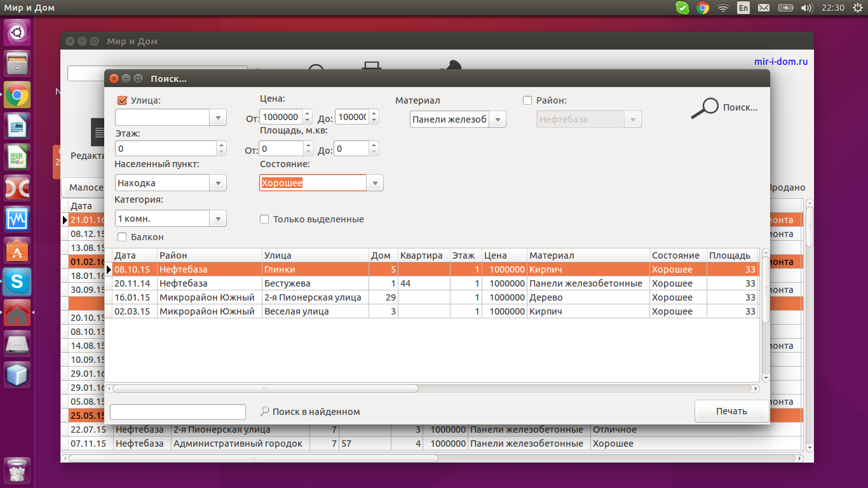This screenshot has width=868, height=488.
Task: Click into the Цена От field 1000000
Action: 281,117
